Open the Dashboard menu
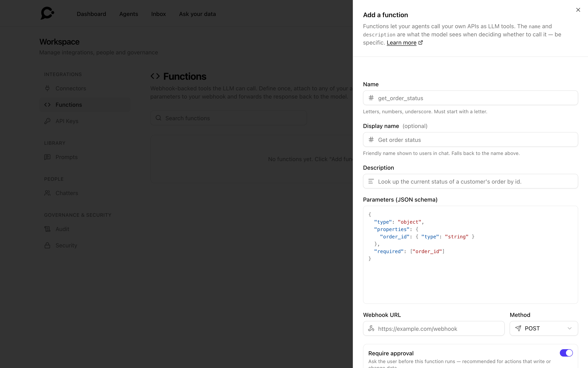Image resolution: width=588 pixels, height=368 pixels. [91, 14]
